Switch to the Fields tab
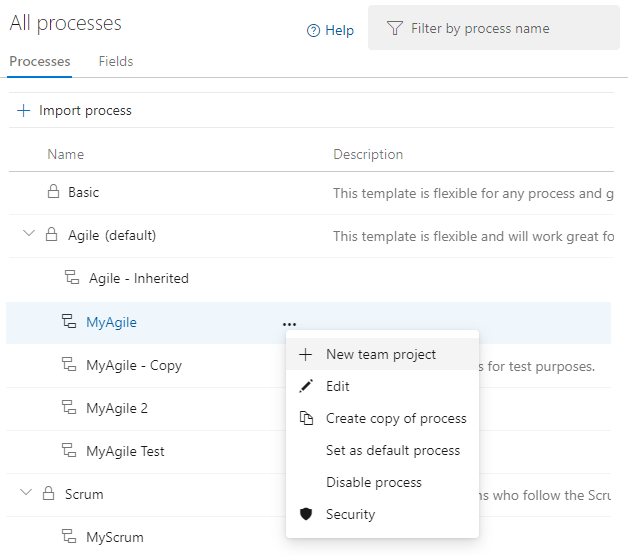This screenshot has width=628, height=560. pyautogui.click(x=116, y=61)
